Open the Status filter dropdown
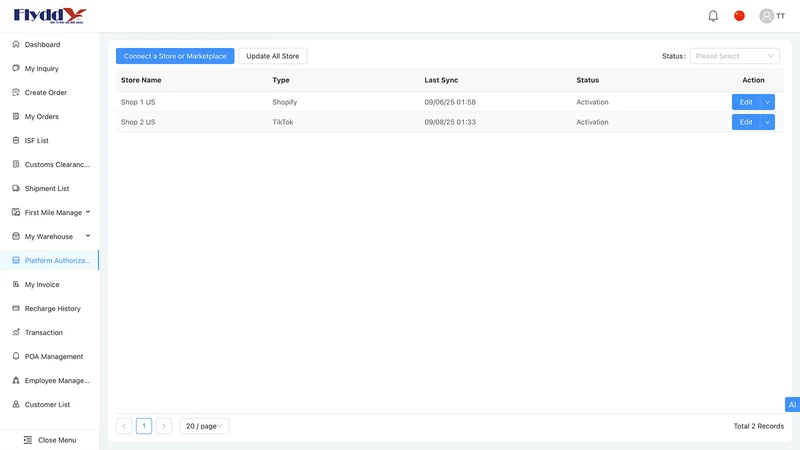 [735, 56]
